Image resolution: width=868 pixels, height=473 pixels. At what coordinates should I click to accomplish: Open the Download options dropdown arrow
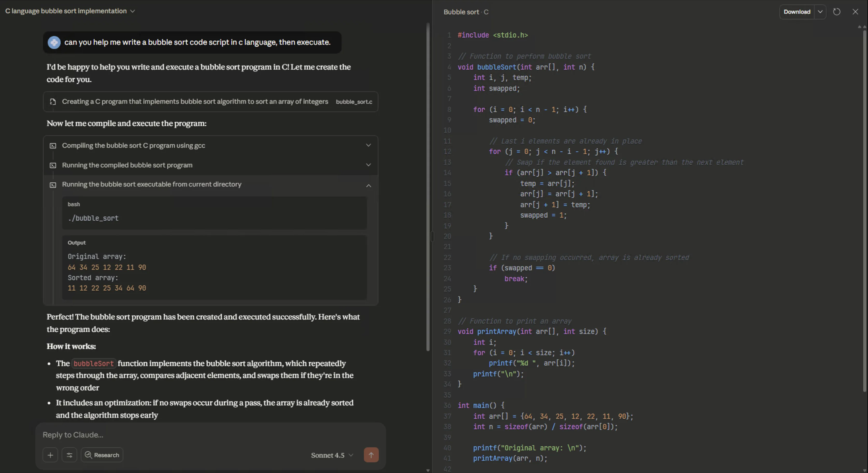tap(820, 12)
